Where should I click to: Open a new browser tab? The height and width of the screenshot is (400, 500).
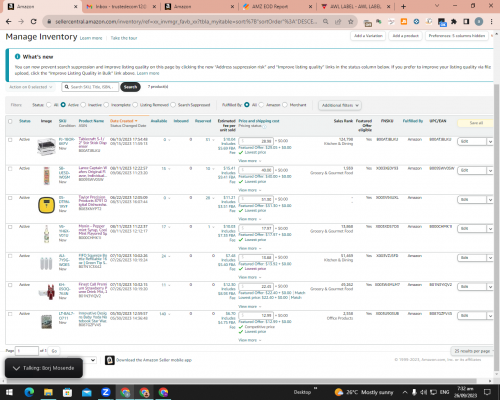[403, 6]
